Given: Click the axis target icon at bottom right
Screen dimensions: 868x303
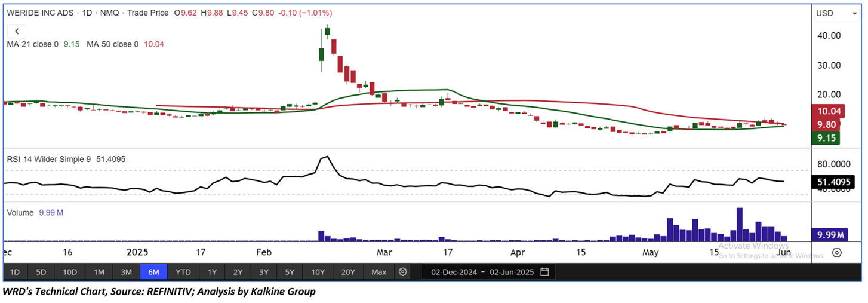Looking at the screenshot, I should (836, 253).
